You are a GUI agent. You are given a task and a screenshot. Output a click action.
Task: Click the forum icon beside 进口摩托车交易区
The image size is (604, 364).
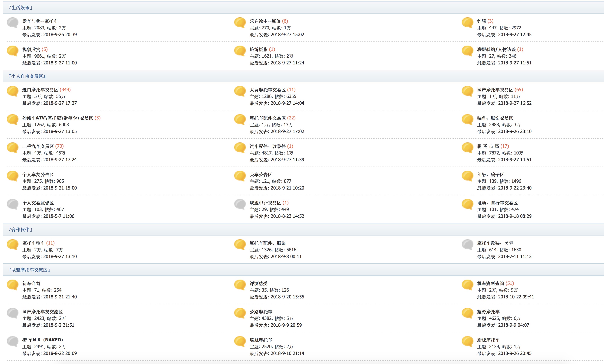13,91
